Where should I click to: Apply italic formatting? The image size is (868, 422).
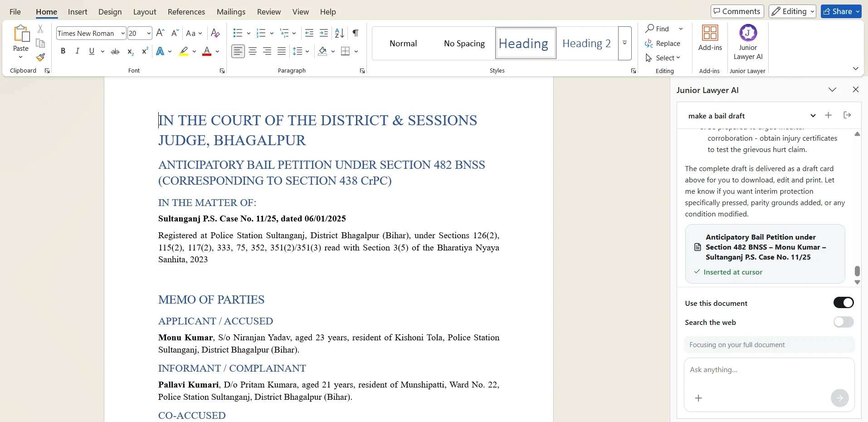tap(77, 51)
